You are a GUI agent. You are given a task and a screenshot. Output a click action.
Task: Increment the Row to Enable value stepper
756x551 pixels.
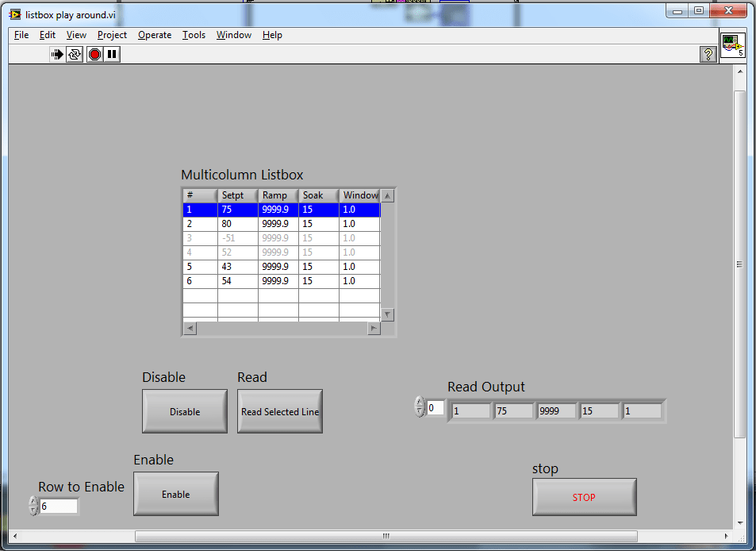coord(33,499)
